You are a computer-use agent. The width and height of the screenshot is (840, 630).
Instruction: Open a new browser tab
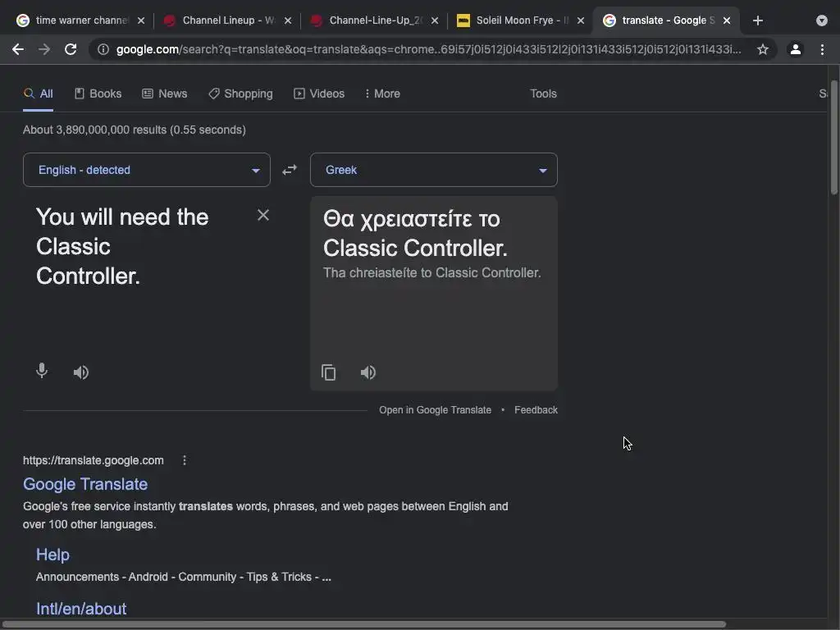pos(757,21)
